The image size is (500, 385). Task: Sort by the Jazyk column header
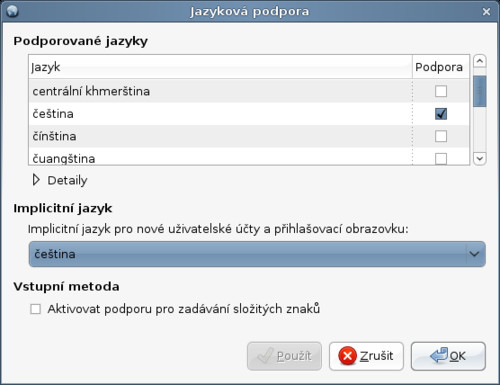pyautogui.click(x=220, y=67)
